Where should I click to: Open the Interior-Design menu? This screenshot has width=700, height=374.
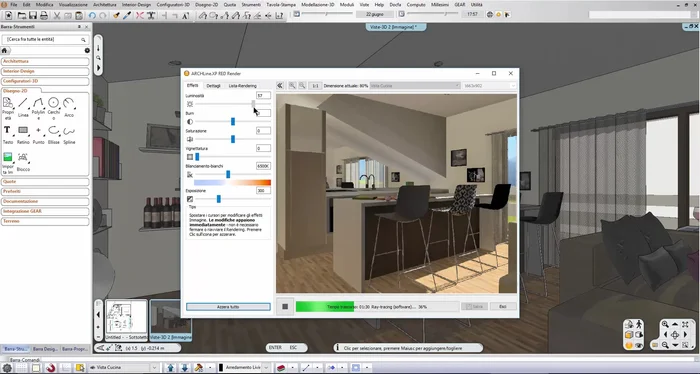(x=136, y=4)
